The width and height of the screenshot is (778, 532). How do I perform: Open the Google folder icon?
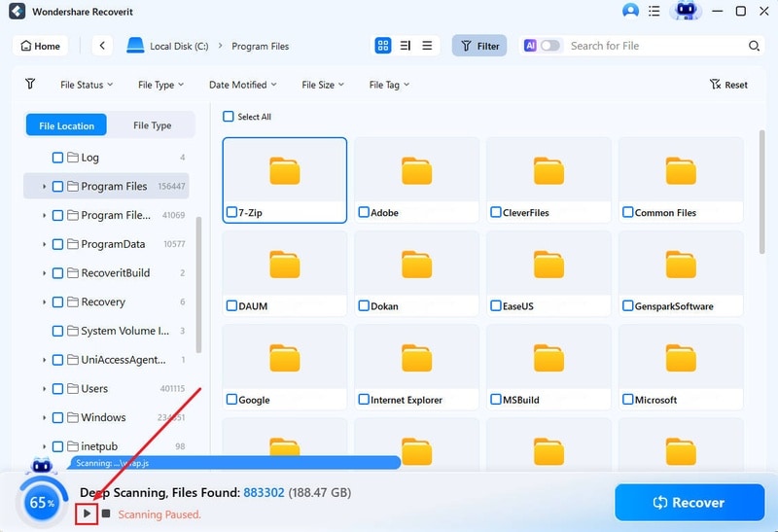coord(285,358)
